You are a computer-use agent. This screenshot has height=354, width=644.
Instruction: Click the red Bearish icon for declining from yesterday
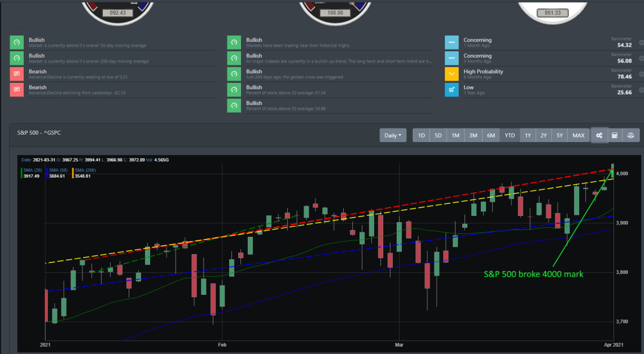[17, 90]
